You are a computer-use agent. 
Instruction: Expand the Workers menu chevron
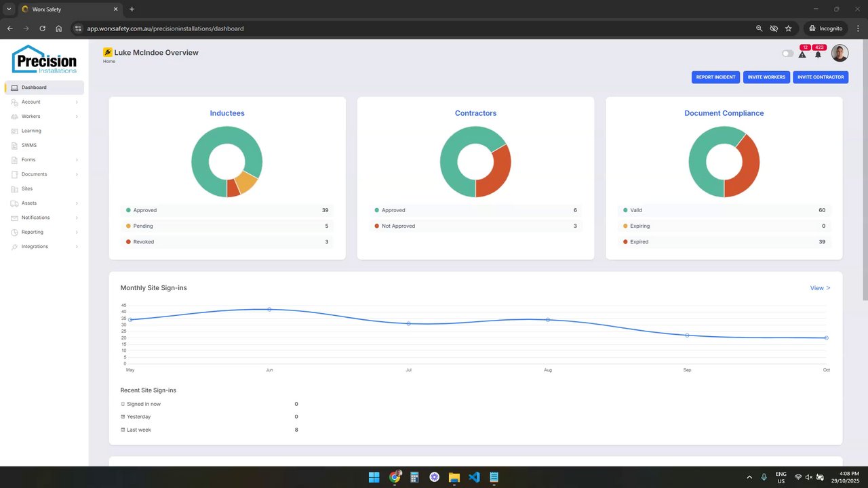tap(77, 117)
